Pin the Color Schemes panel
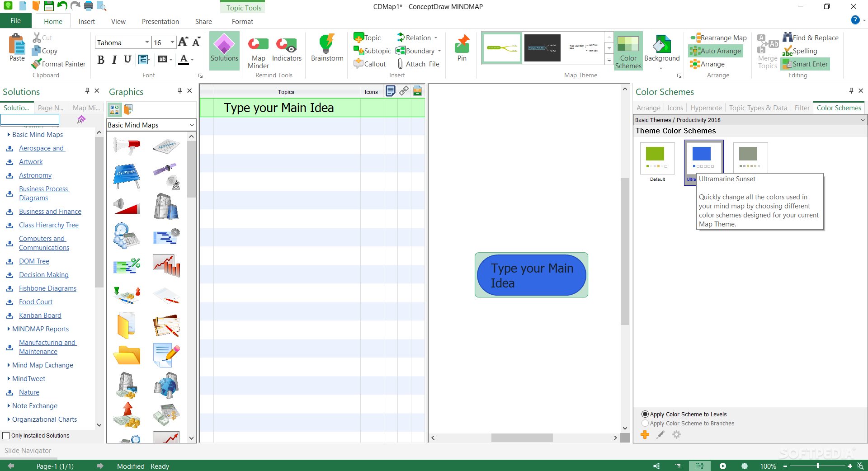 (x=851, y=91)
